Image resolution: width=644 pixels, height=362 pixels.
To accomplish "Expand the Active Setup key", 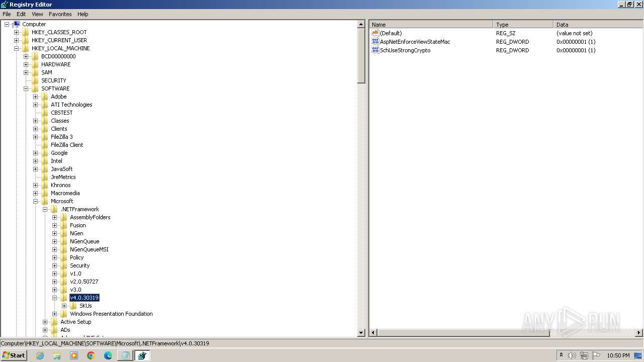I will [45, 322].
